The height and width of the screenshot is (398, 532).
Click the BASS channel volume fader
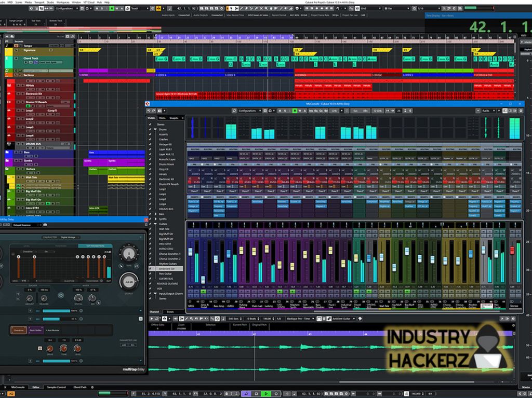pyautogui.click(x=190, y=252)
